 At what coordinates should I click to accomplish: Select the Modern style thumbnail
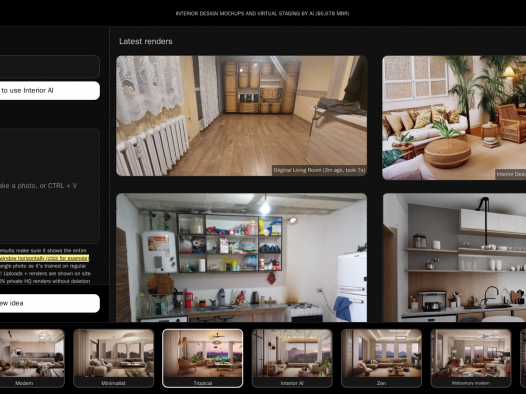click(32, 358)
